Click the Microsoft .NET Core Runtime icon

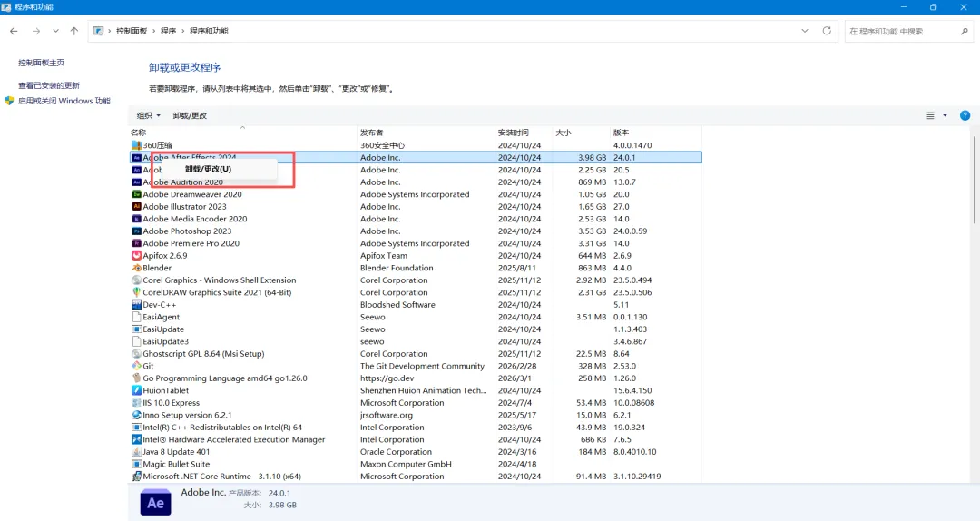click(136, 477)
